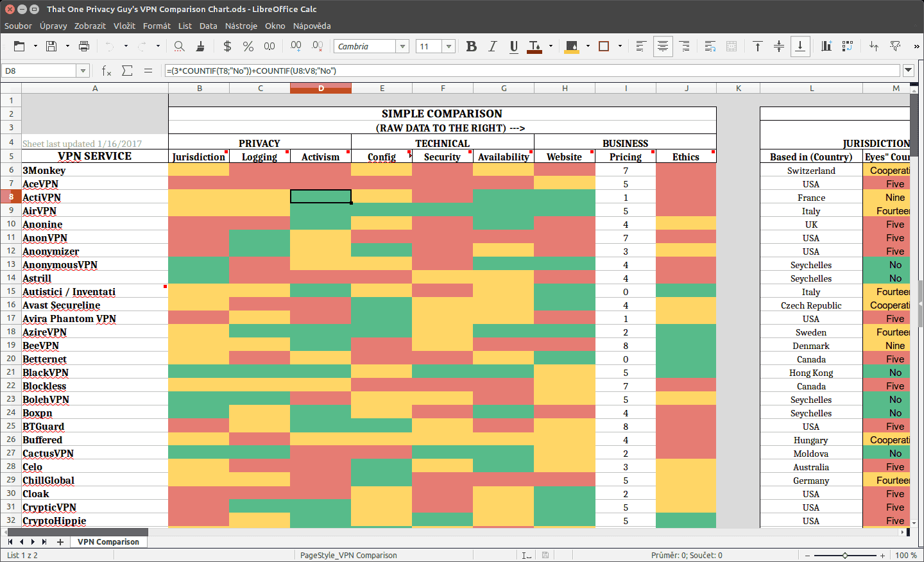The image size is (924, 562).
Task: Toggle selection mode in status bar
Action: click(526, 556)
